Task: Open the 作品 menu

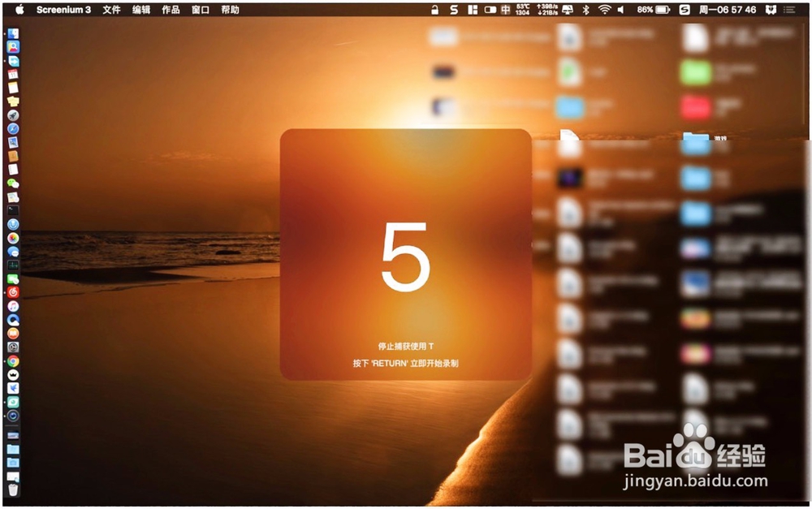Action: (171, 9)
